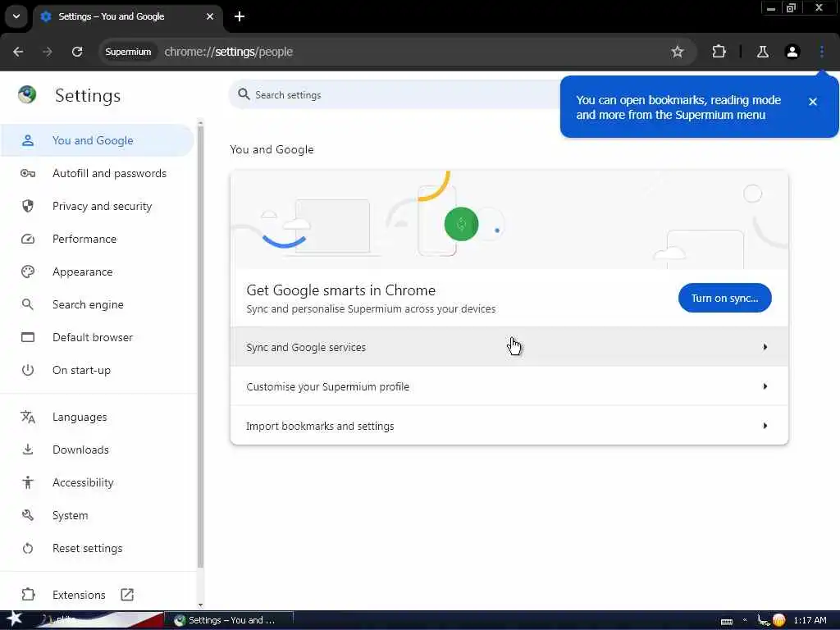Click the orange tray icon beside clock
This screenshot has width=840, height=630.
779,620
